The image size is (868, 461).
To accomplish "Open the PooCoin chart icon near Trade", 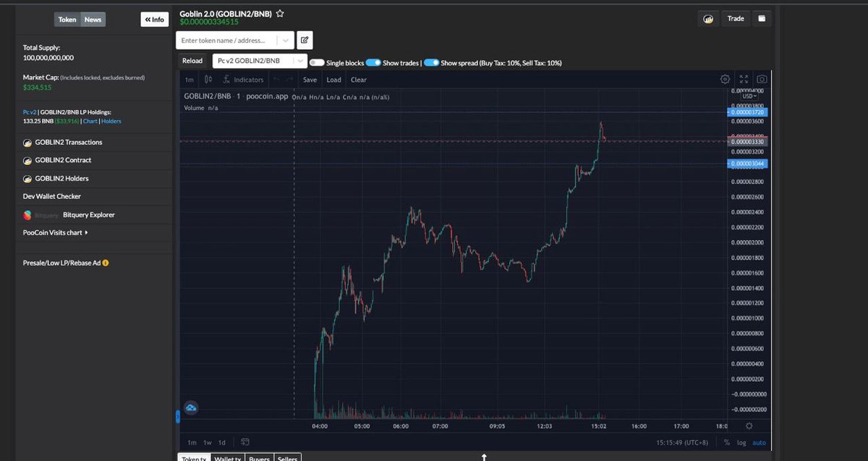I will pos(709,19).
